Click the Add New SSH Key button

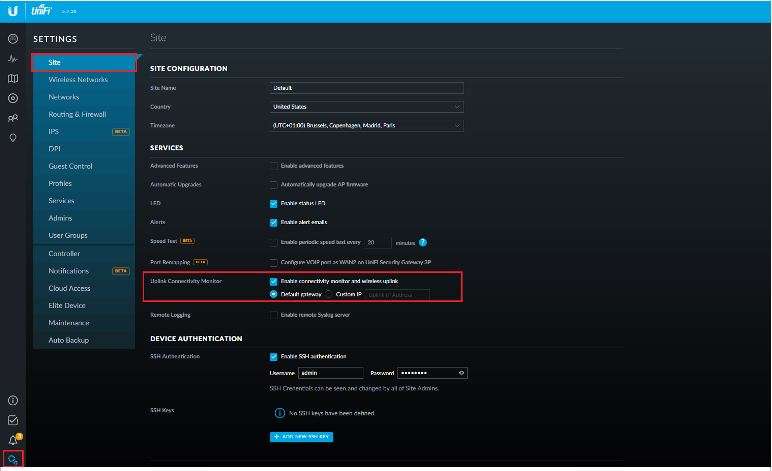pos(302,437)
